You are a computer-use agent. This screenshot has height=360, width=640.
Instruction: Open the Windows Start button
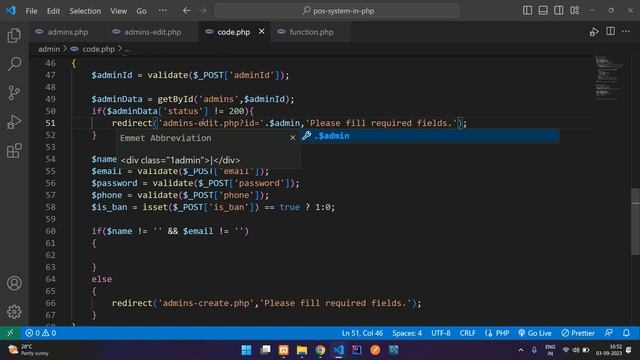pyautogui.click(x=247, y=350)
